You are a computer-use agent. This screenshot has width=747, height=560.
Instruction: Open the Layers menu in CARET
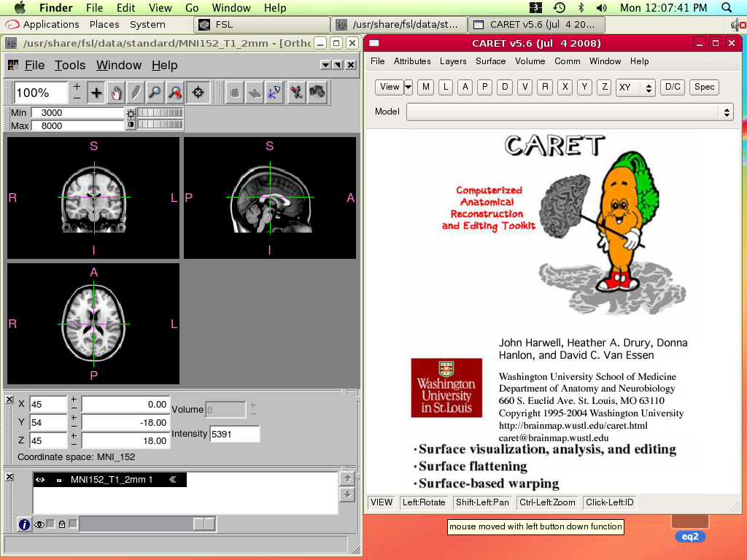[453, 61]
